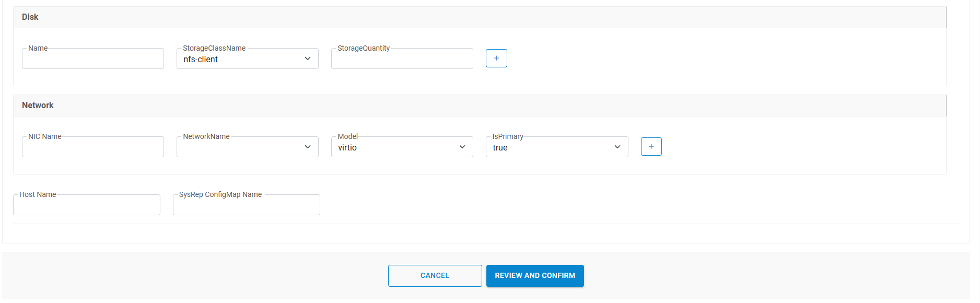Expand the StorageClassName dropdown arrow
The height and width of the screenshot is (303, 980).
(308, 59)
